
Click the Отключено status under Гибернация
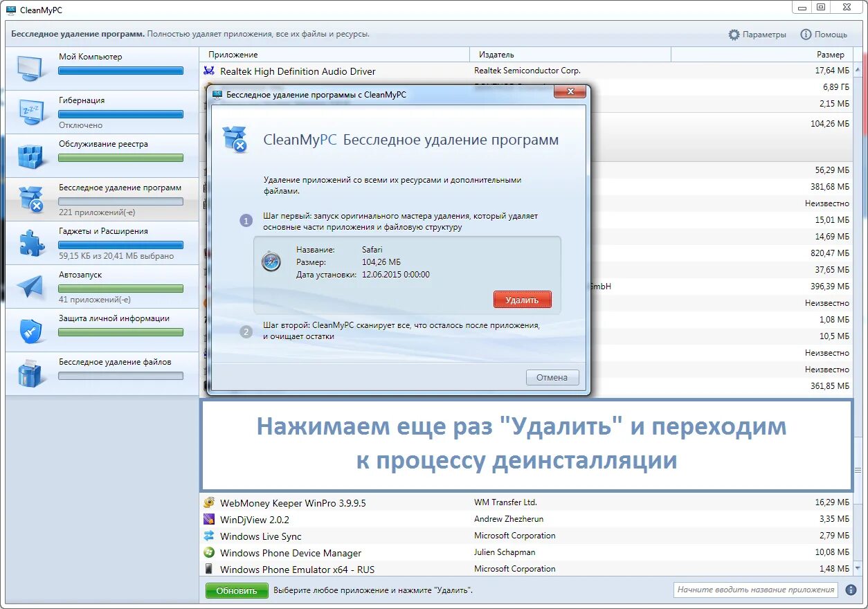click(x=80, y=125)
